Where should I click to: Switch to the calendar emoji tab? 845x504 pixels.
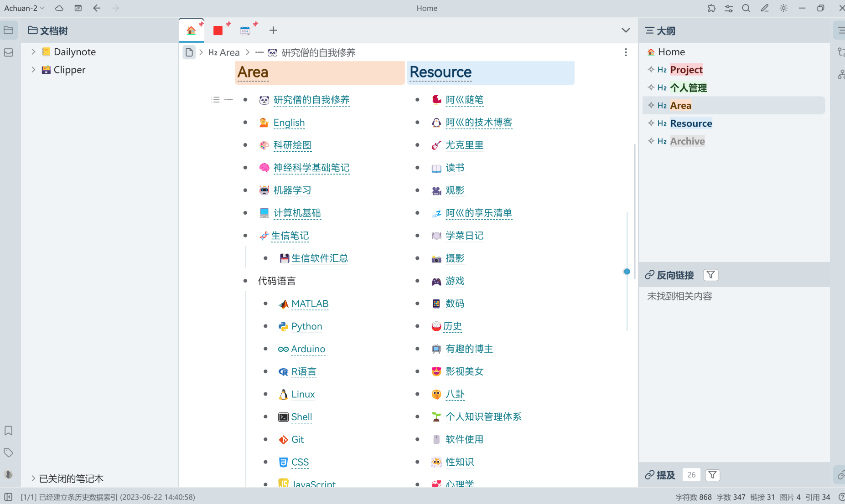pyautogui.click(x=245, y=30)
